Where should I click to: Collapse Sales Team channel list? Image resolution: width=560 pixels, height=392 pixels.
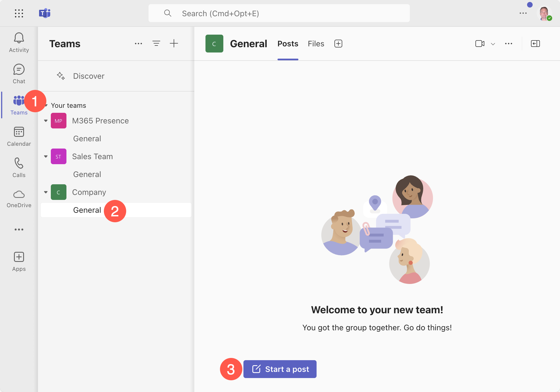click(46, 156)
